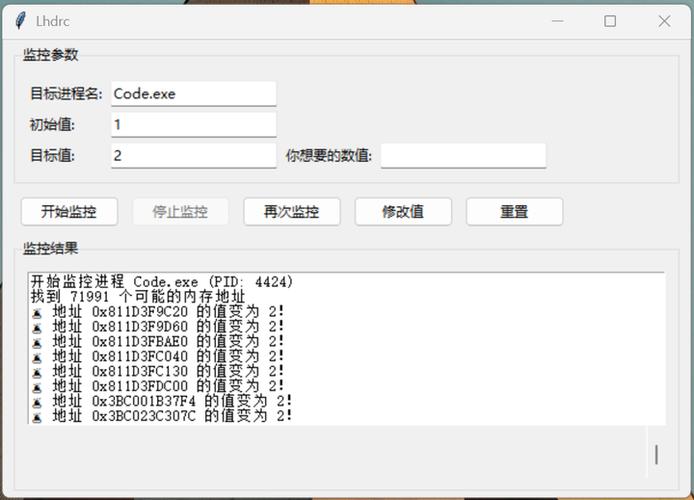Click the 监控结果 scrollbar handle
This screenshot has height=500, width=694.
(x=656, y=455)
